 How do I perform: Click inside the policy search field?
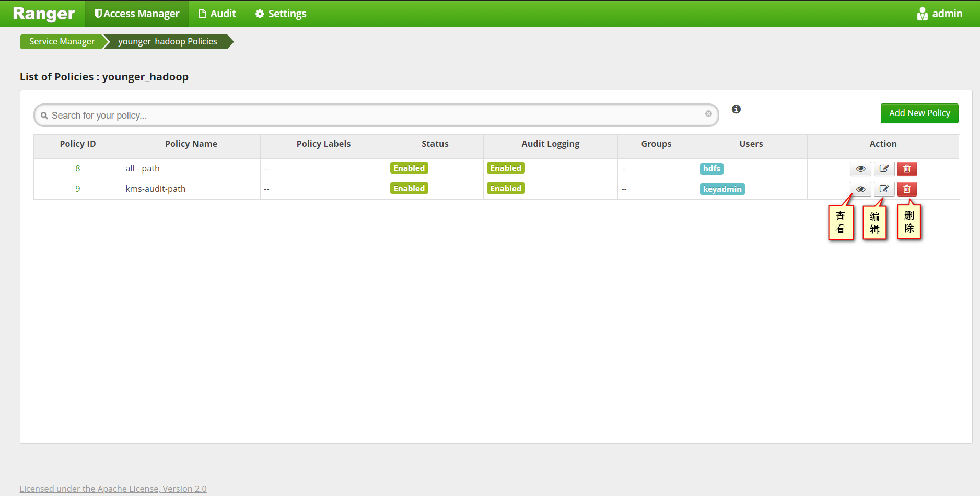366,115
